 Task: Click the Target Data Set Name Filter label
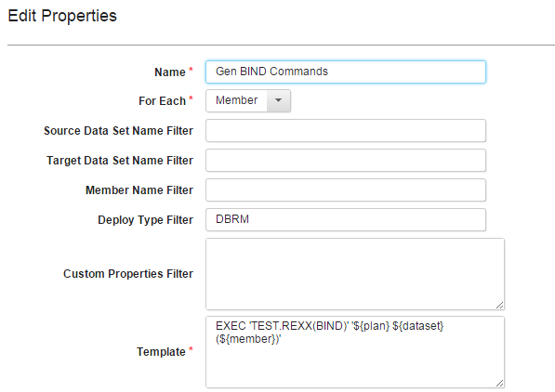click(120, 161)
